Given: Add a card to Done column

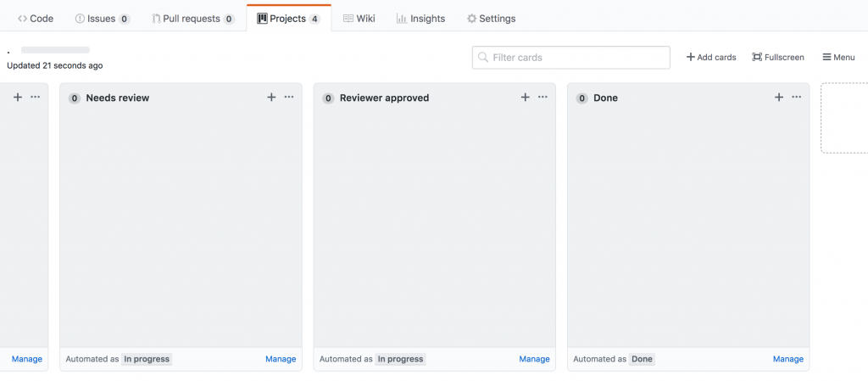Looking at the screenshot, I should [779, 98].
